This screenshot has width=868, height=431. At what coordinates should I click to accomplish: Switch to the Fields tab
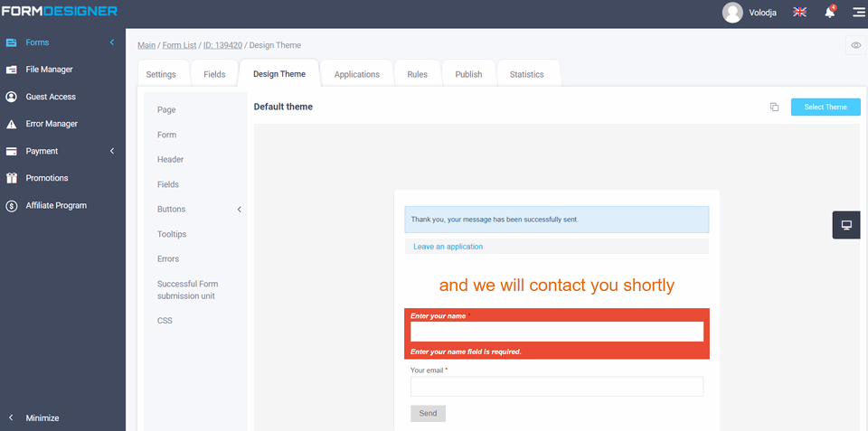[x=215, y=74]
